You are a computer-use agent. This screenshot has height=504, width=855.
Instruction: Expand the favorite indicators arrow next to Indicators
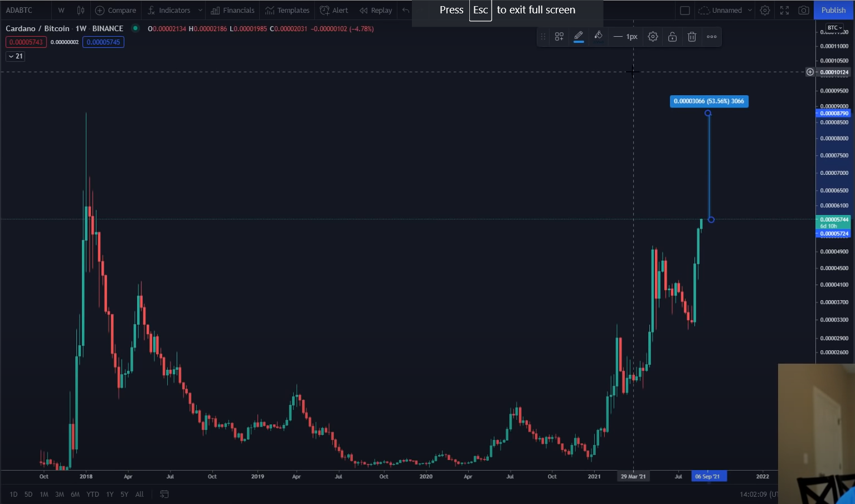coord(200,10)
